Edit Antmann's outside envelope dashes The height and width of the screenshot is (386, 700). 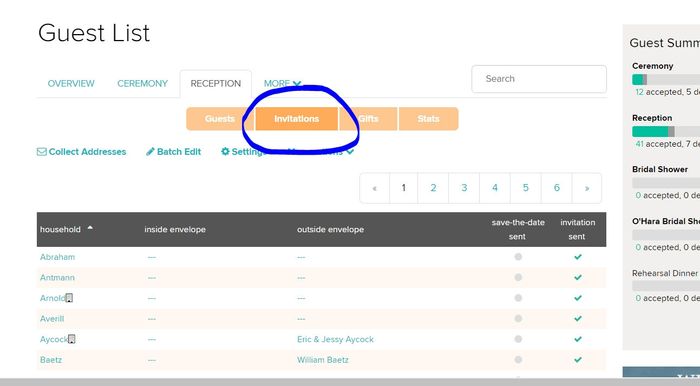coord(301,278)
